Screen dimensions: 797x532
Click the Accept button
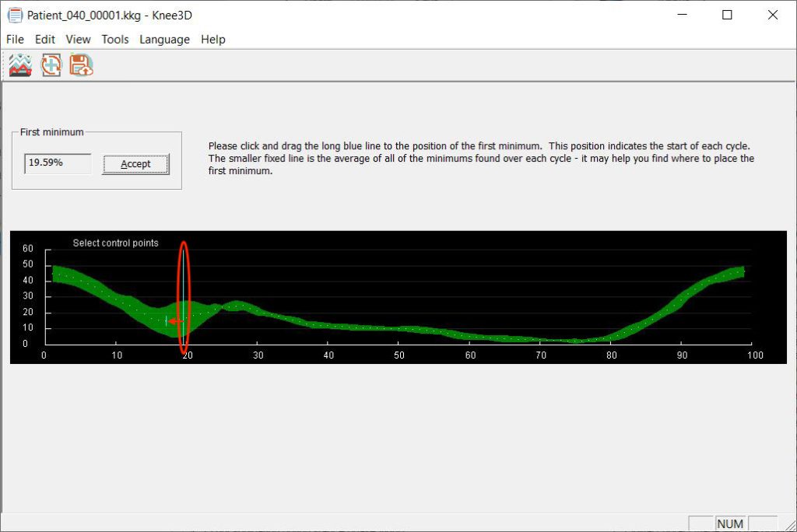(135, 164)
